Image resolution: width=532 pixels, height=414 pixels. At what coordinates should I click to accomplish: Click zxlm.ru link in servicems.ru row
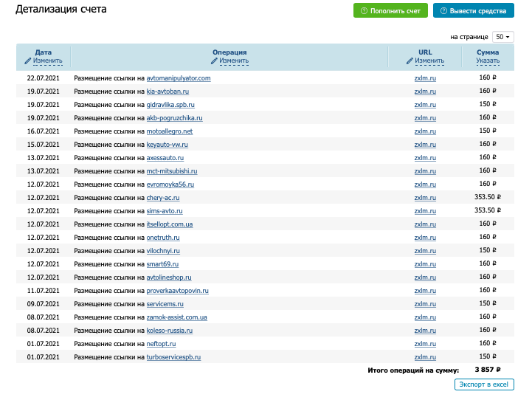425,304
